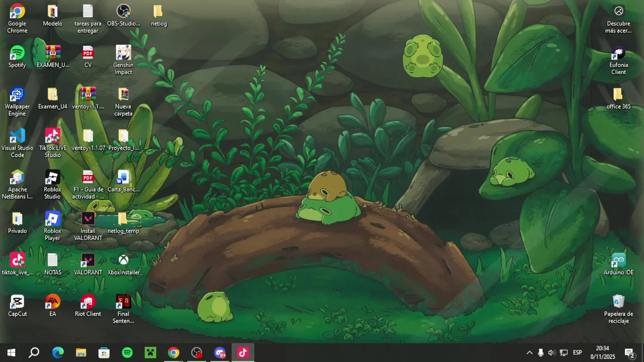Viewport: 644px width, 362px height.
Task: Open Microsoft Store from the taskbar
Action: click(104, 353)
